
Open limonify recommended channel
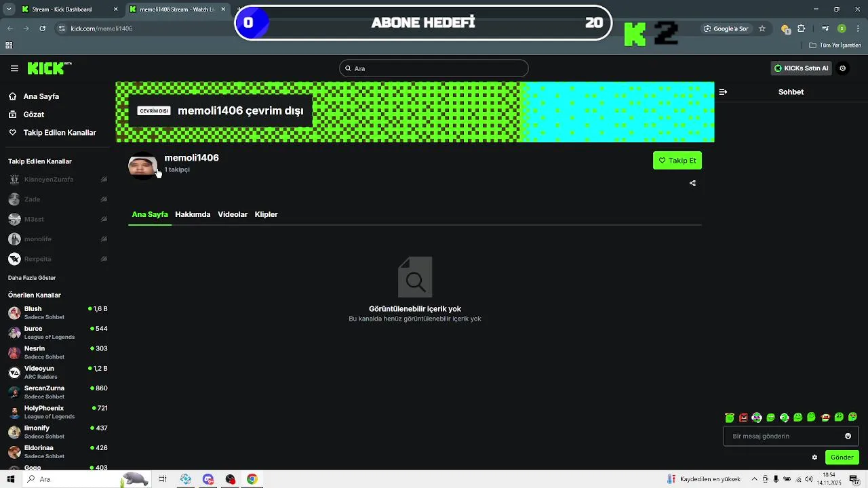(58, 432)
